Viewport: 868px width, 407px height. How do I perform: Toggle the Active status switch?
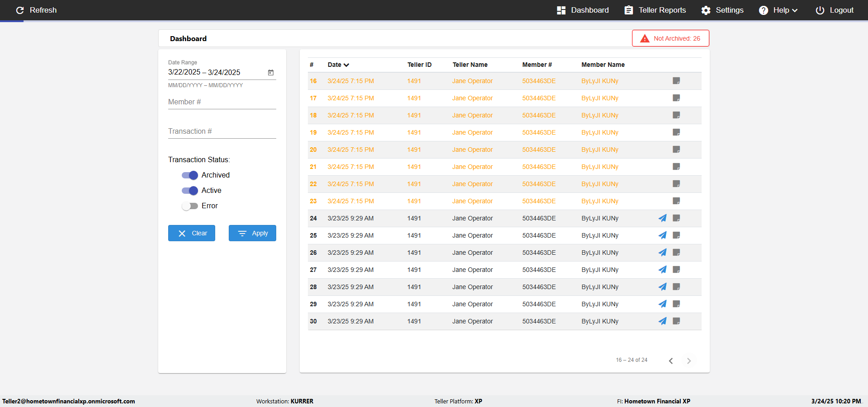point(190,191)
